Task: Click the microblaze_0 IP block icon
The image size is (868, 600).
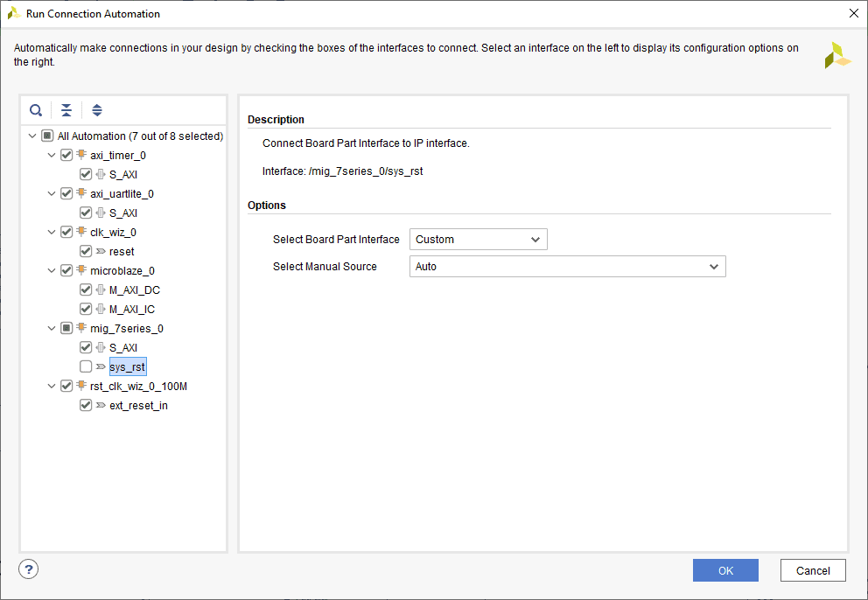Action: pos(81,271)
